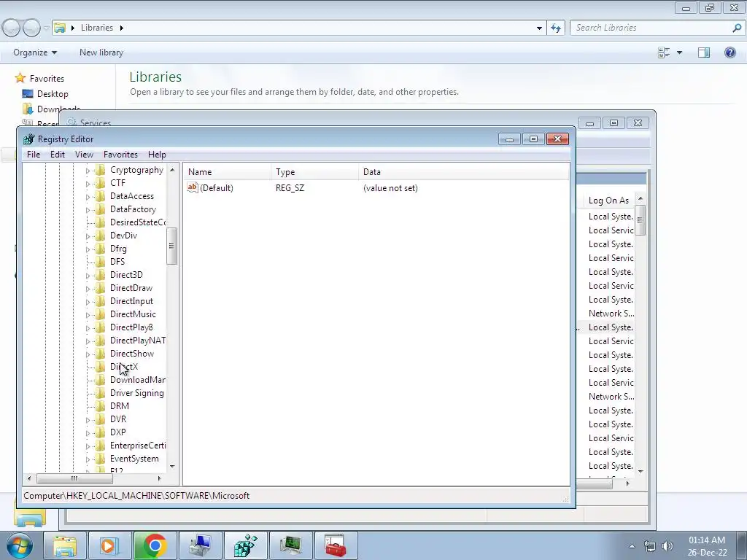Image resolution: width=747 pixels, height=560 pixels.
Task: Click the Favorites star heading
Action: coord(39,78)
